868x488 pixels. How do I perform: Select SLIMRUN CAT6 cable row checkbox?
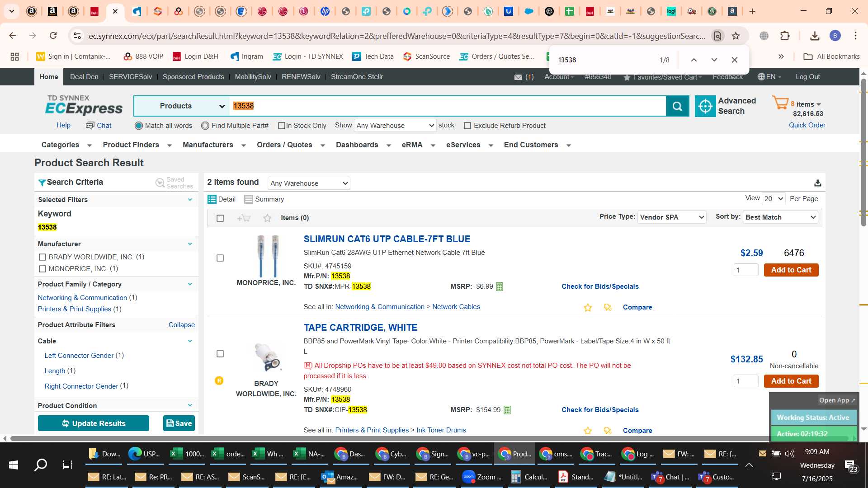click(x=220, y=258)
